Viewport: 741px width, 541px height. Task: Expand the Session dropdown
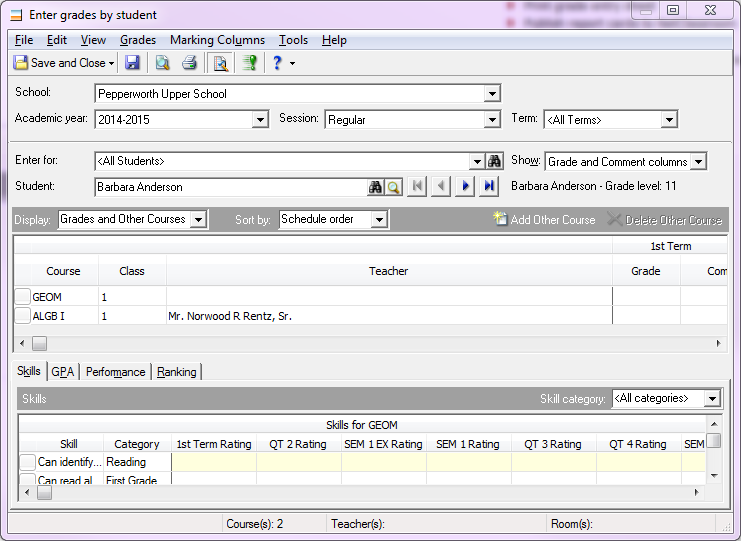tap(492, 120)
